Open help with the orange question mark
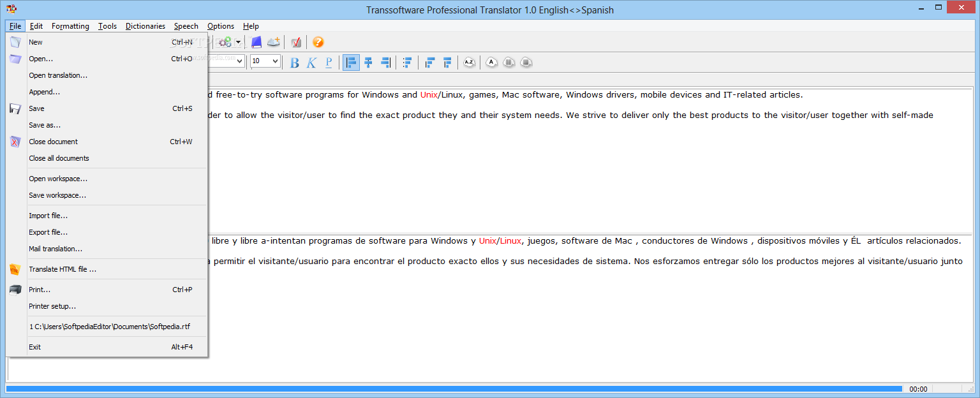 point(318,42)
